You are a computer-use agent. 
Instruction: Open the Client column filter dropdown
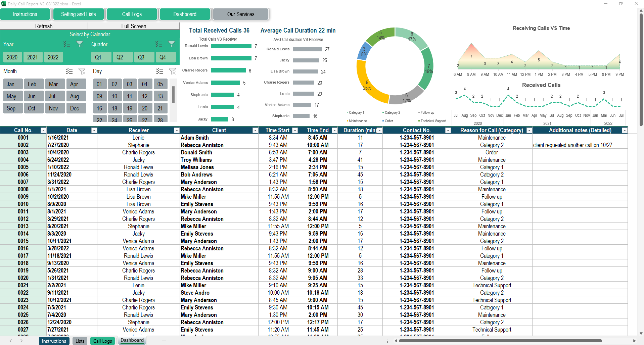click(x=255, y=131)
